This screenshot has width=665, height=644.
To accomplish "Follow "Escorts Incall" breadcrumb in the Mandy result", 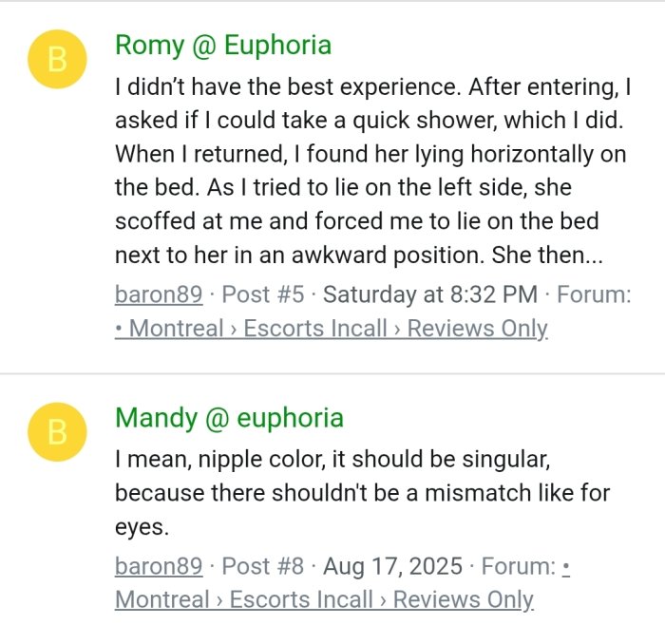I will [301, 600].
